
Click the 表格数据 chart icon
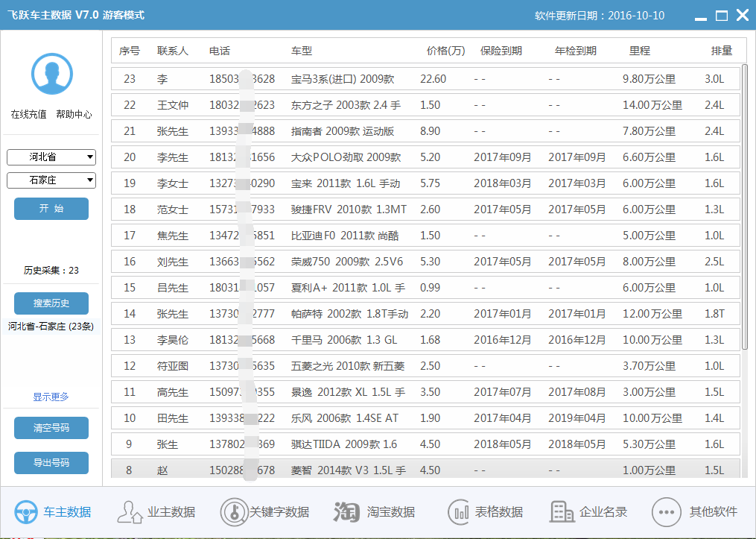[x=459, y=512]
